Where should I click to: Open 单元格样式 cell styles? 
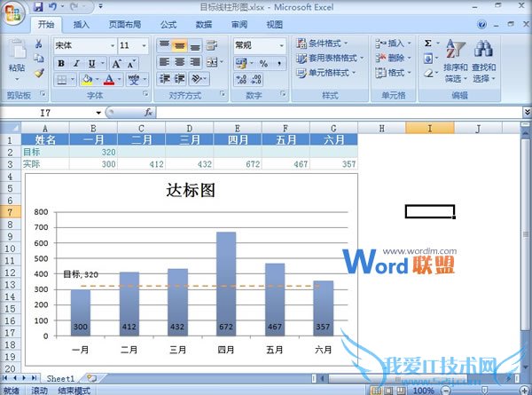tap(325, 73)
